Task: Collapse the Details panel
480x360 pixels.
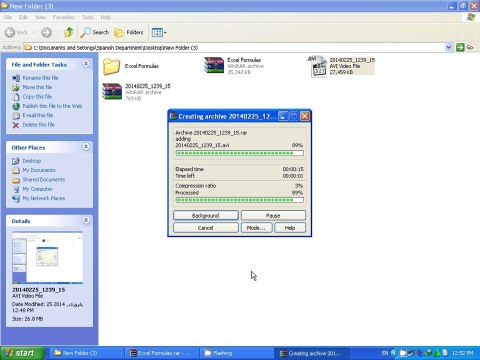Action: 86,220
